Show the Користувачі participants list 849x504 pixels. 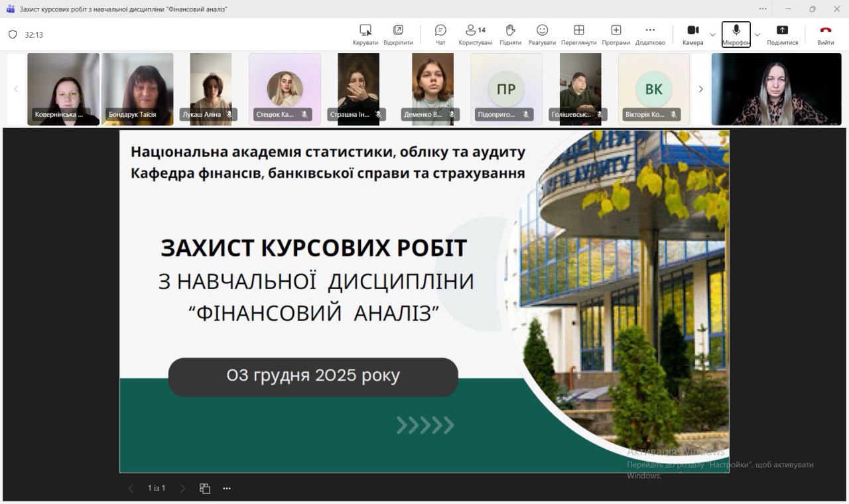475,34
